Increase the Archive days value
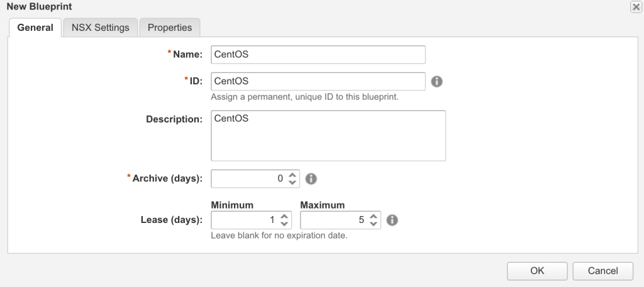The height and width of the screenshot is (287, 644). click(292, 175)
